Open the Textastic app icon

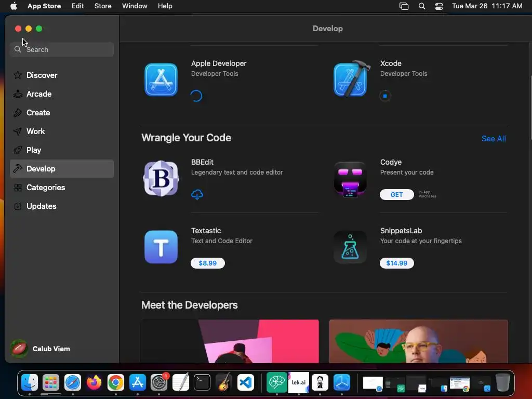pos(161,247)
